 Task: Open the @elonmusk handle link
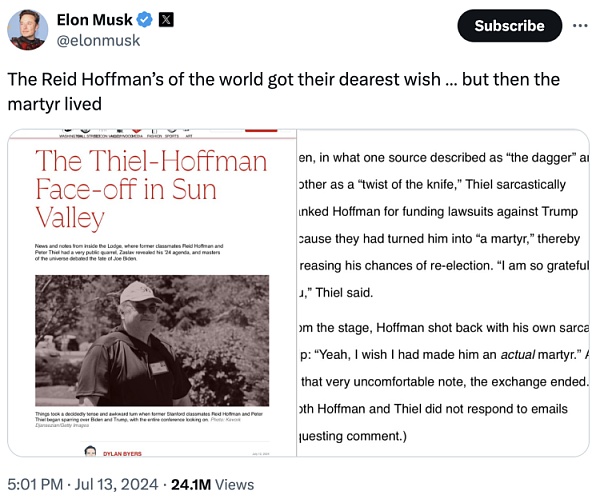tap(100, 41)
